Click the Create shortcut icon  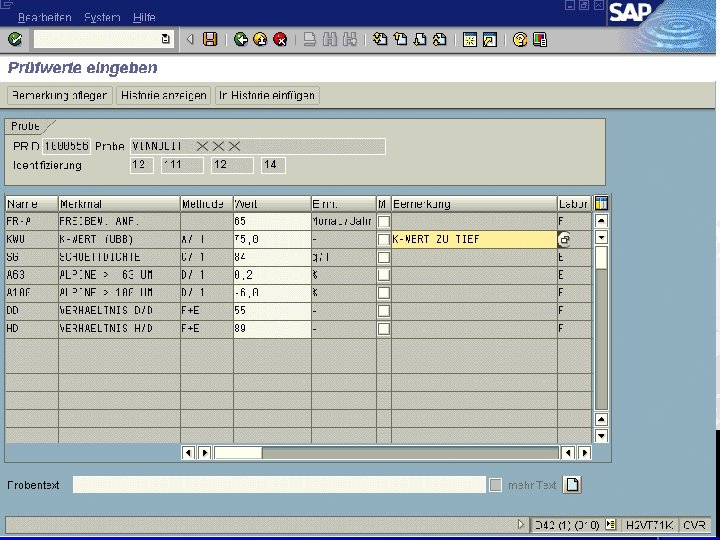pos(489,39)
